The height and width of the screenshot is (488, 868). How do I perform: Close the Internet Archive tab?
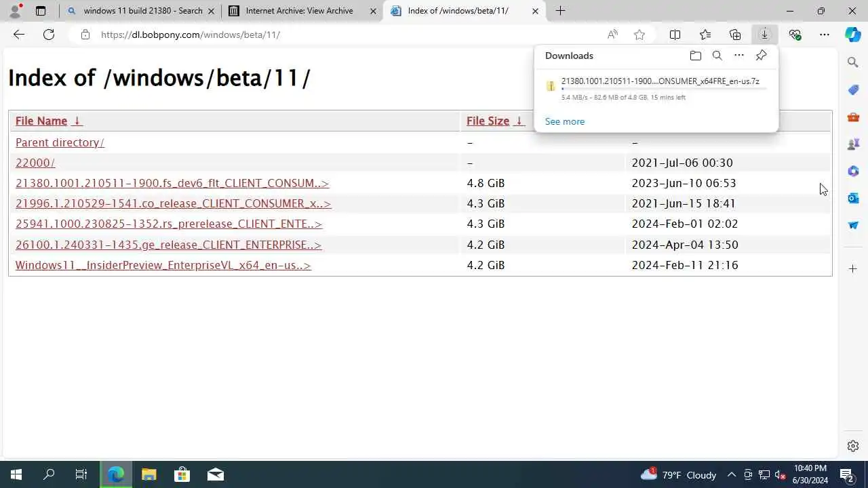373,11
